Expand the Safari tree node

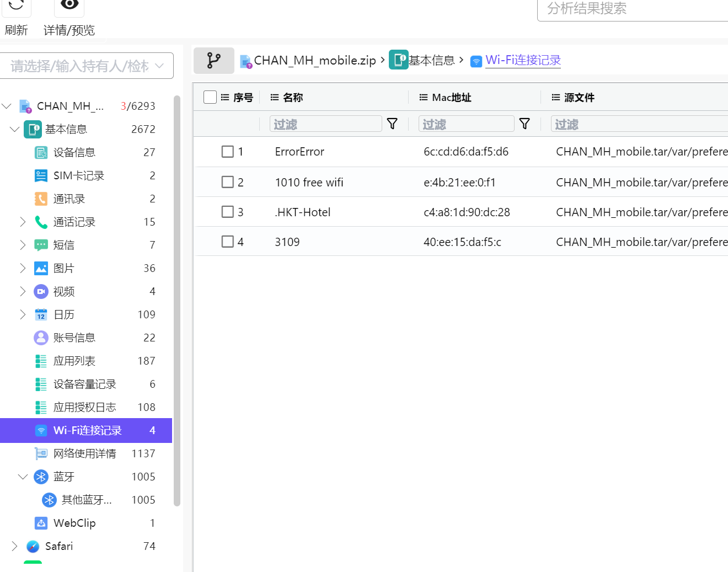14,546
